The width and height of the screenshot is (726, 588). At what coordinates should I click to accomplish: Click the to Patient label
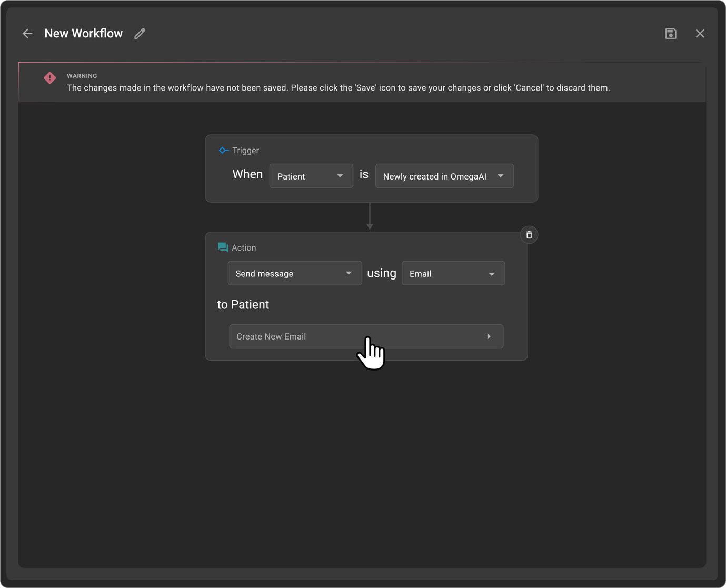(243, 304)
